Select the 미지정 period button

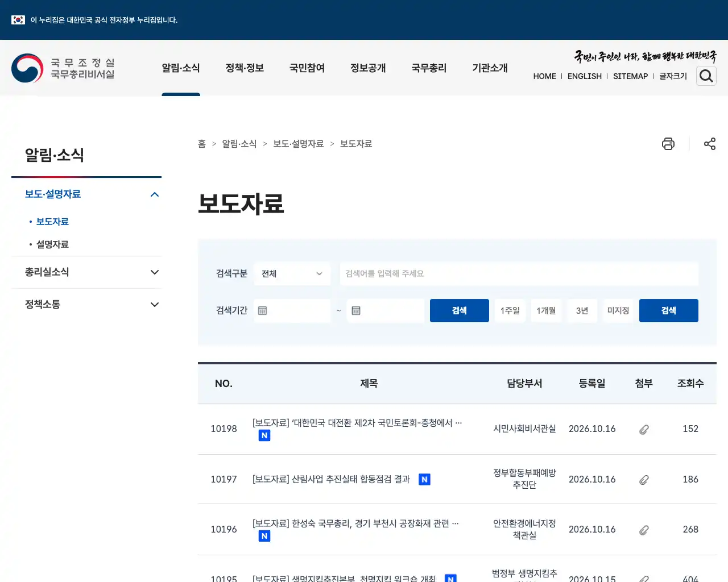pos(618,310)
